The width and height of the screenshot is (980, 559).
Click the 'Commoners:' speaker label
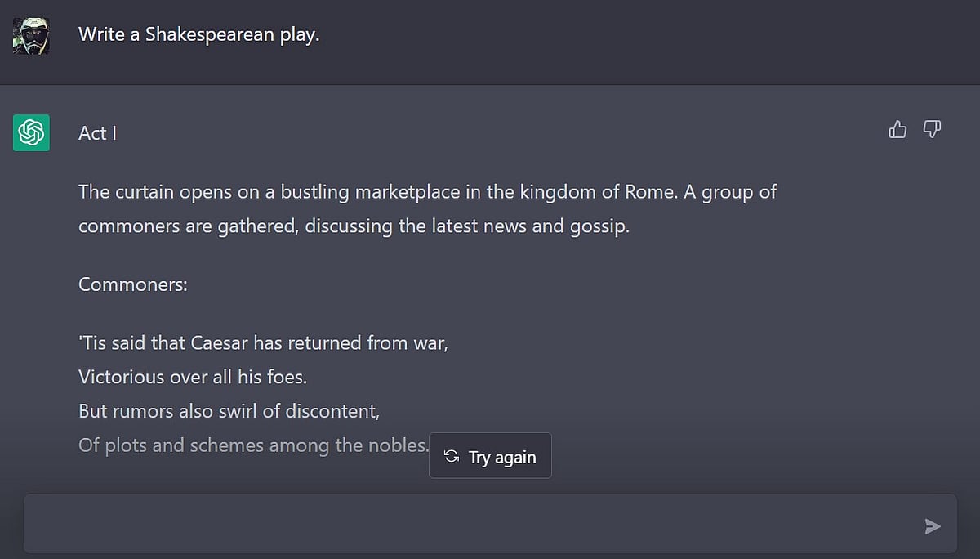point(133,285)
